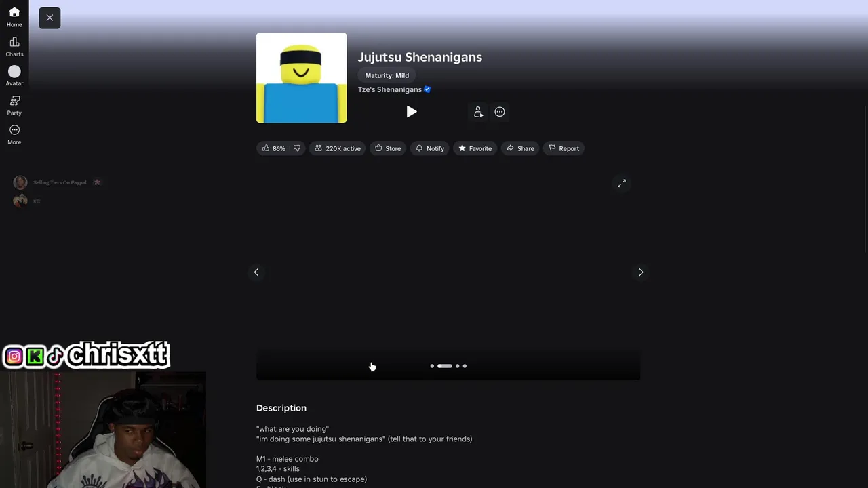Click the Jujutsu Shenanigans game thumbnail
The image size is (868, 488).
(x=301, y=78)
